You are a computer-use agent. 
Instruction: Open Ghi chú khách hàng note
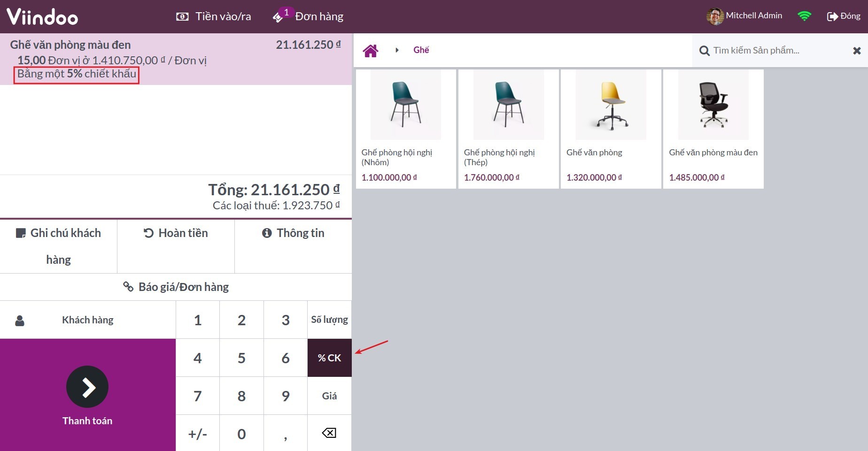[58, 246]
